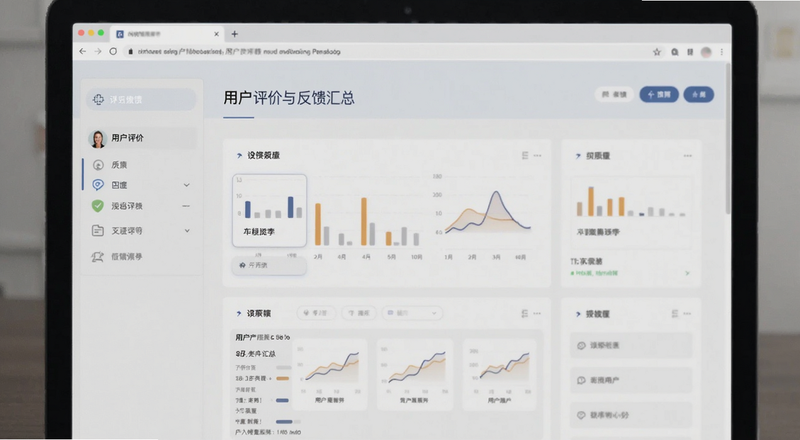
Task: Click the bottom blue progress bar with gray end
Action: 288,422
